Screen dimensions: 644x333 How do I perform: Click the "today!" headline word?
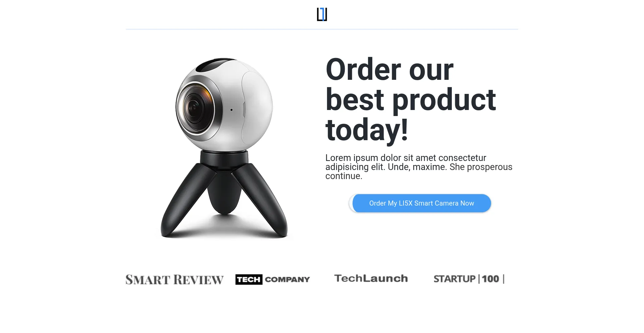(x=367, y=130)
